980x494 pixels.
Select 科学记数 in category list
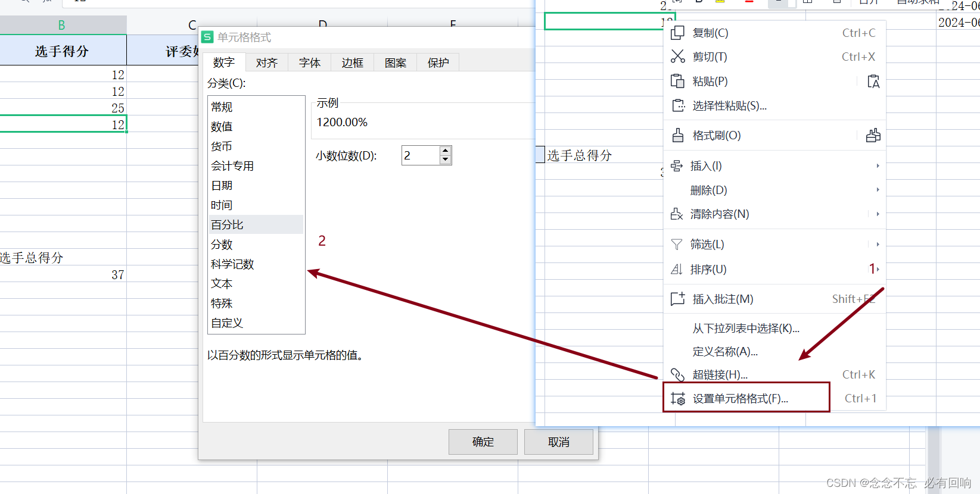point(256,264)
